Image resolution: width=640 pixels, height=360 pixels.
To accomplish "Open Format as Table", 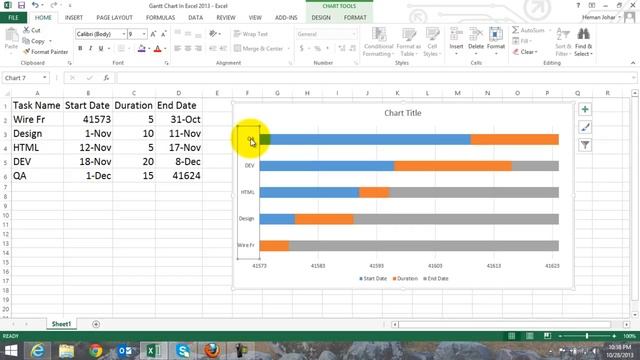I will point(408,42).
